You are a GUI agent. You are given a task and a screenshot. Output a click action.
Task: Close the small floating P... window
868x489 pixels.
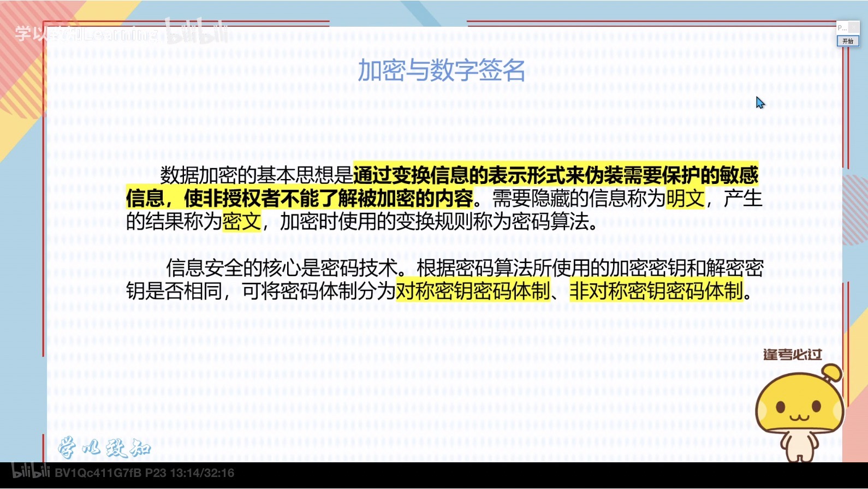pyautogui.click(x=854, y=27)
